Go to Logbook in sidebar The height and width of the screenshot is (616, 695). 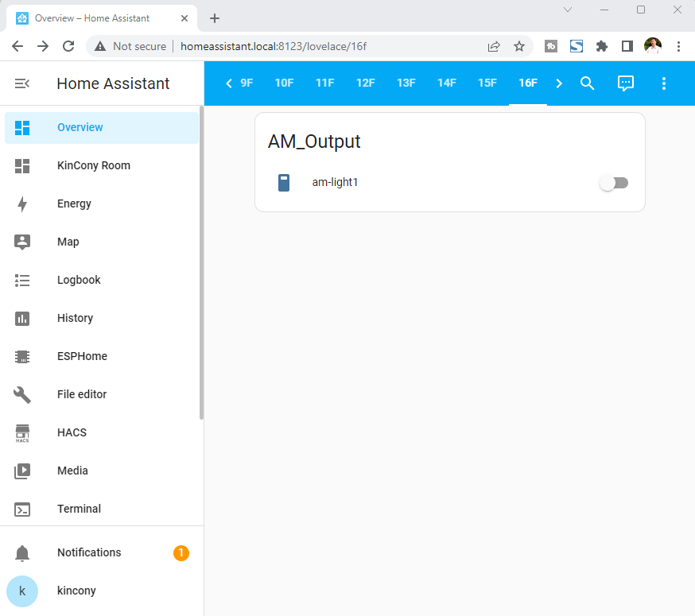[79, 281]
